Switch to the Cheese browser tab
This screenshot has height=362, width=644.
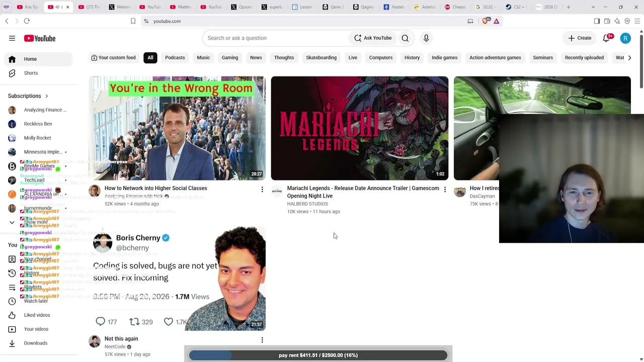pyautogui.click(x=455, y=7)
